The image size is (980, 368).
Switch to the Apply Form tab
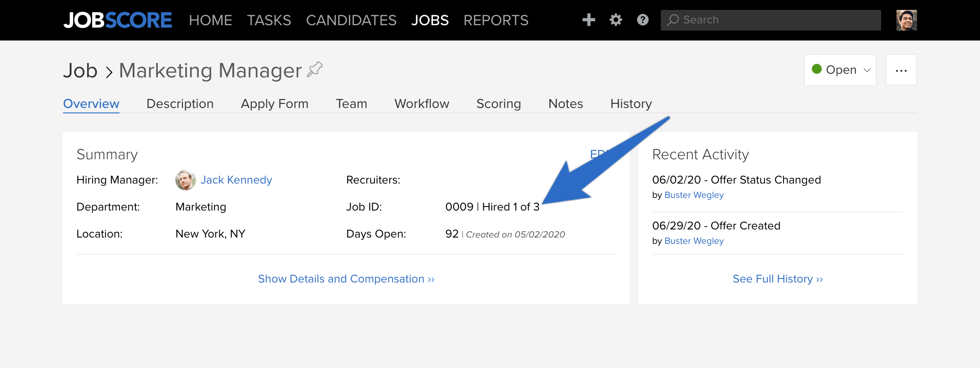point(275,104)
